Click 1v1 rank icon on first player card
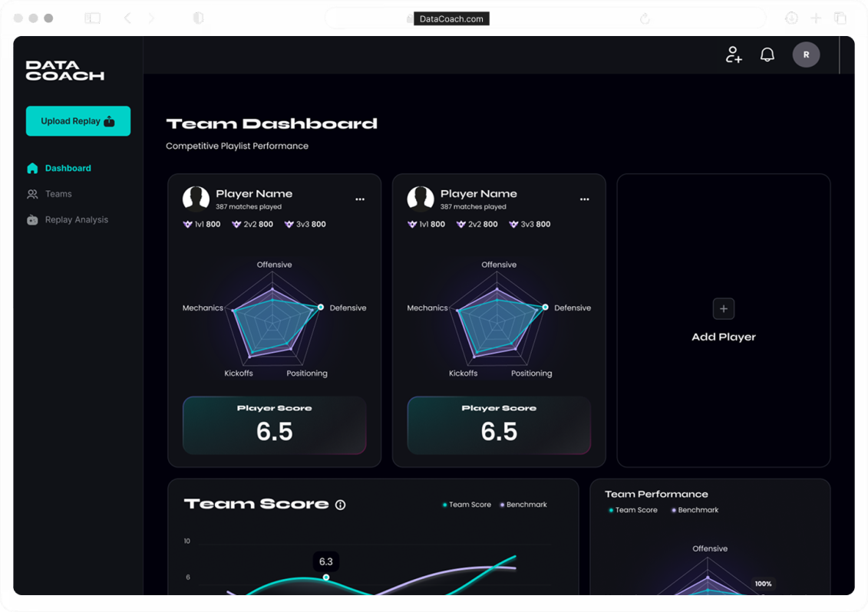868x612 pixels. coord(188,225)
